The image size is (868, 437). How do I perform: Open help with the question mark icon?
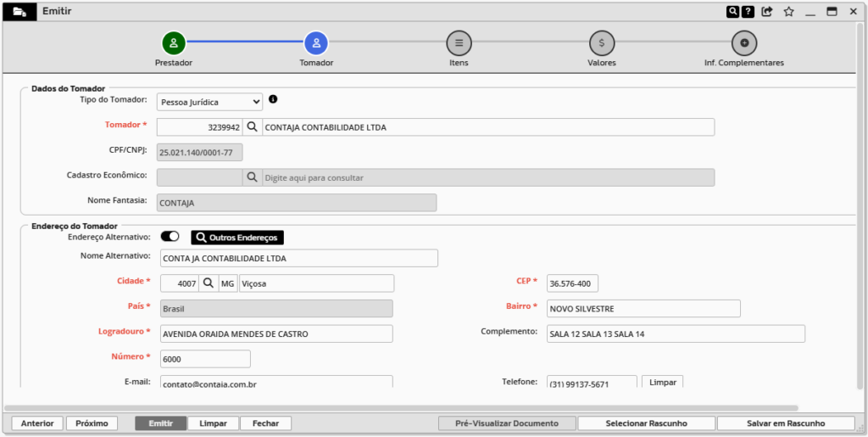coord(748,12)
